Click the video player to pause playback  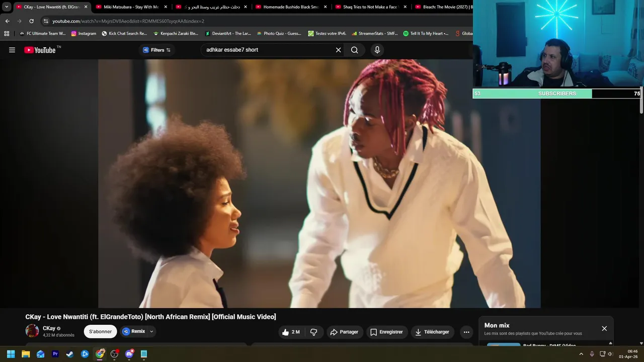pos(319,184)
